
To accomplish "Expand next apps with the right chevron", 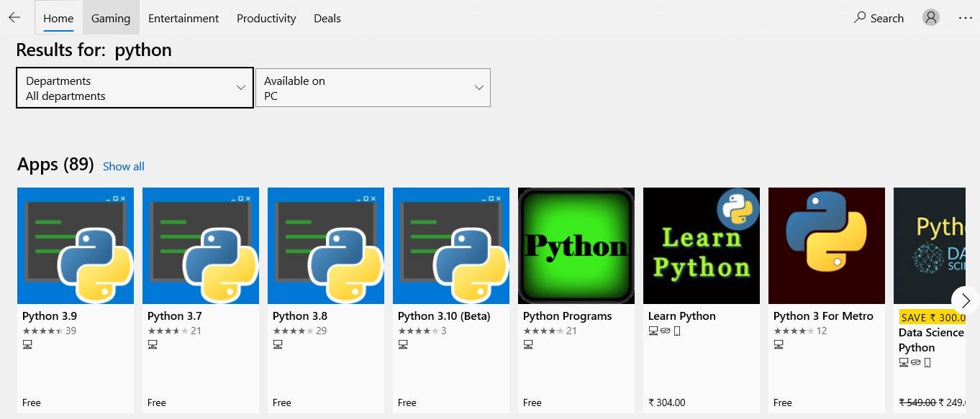I will click(965, 300).
